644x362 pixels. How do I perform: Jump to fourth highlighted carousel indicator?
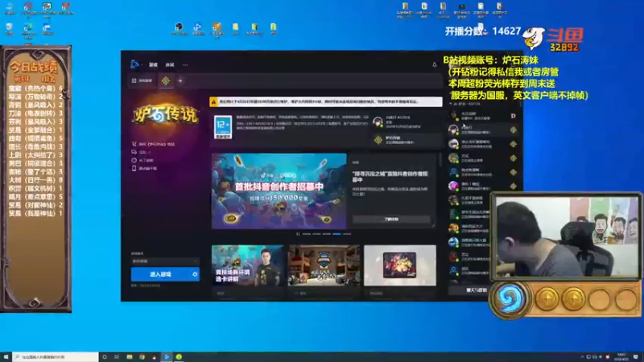pos(336,234)
